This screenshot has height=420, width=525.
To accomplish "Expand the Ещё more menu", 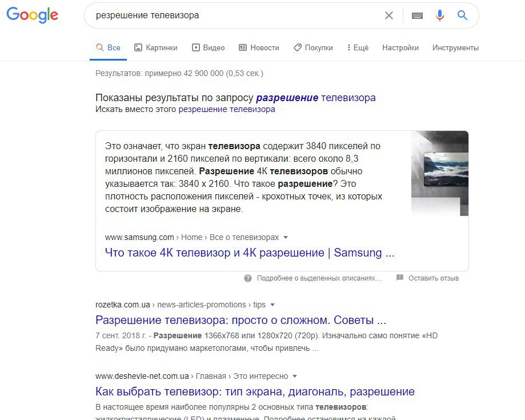I will pos(358,48).
